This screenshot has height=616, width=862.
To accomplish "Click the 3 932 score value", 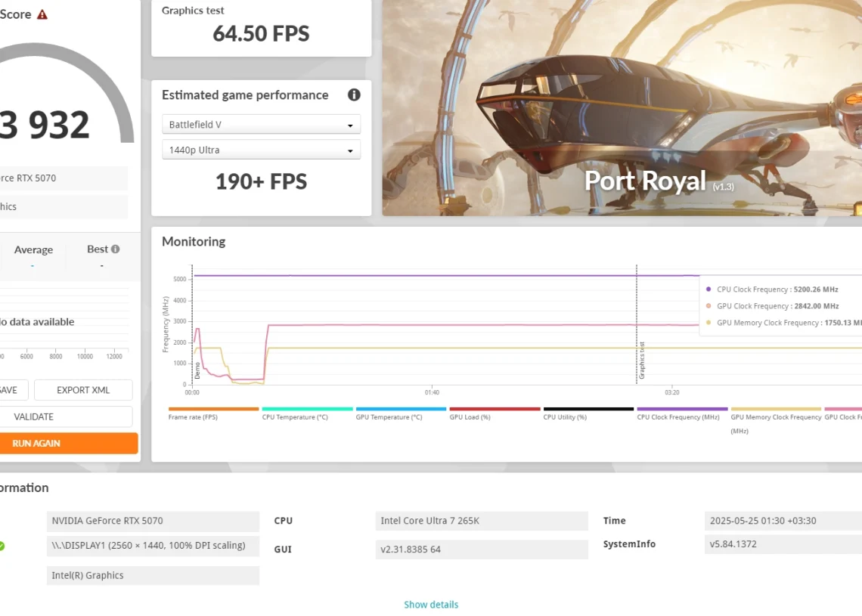I will point(44,125).
